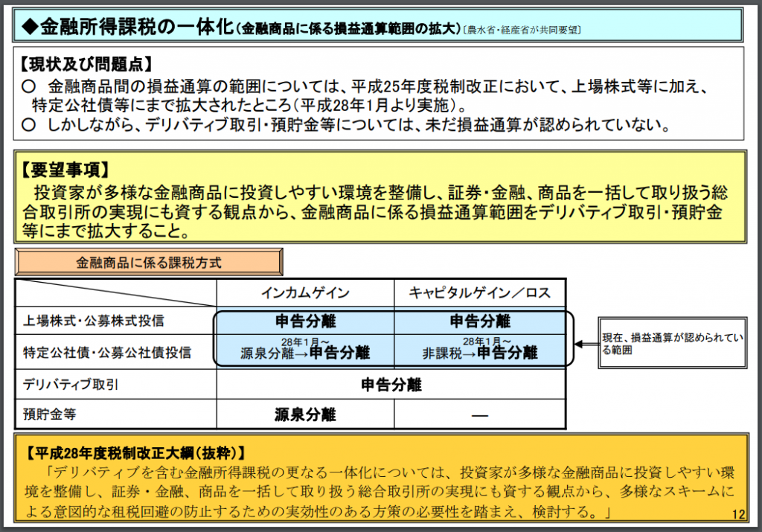Viewport: 762px width, 532px height.
Task: Click the dash cell in the 預貯金等 row
Action: coord(480,414)
